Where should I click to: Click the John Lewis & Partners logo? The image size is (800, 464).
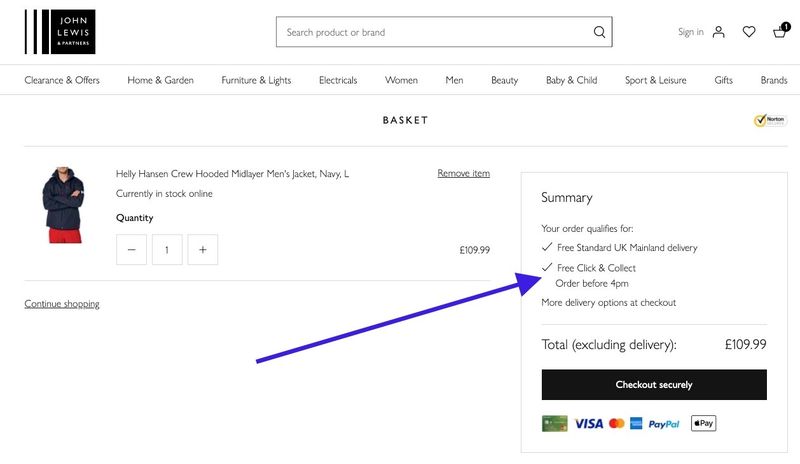tap(60, 32)
